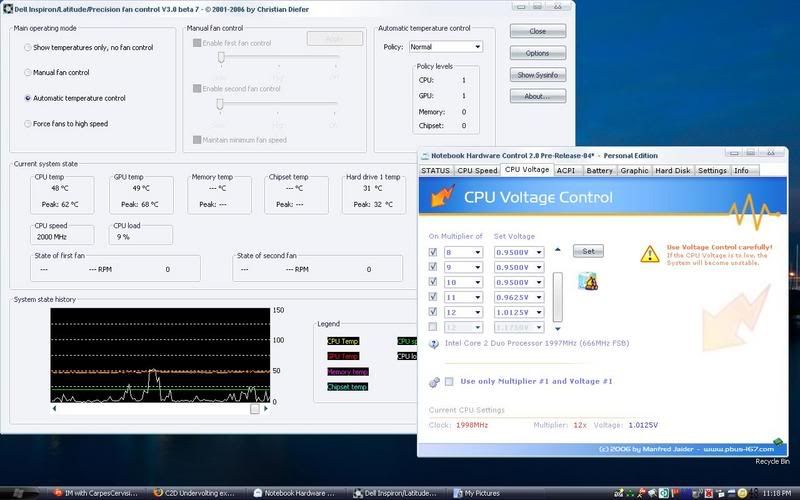This screenshot has width=800, height=500.
Task: Uncheck the multiplier 12 row checkbox
Action: [x=433, y=312]
